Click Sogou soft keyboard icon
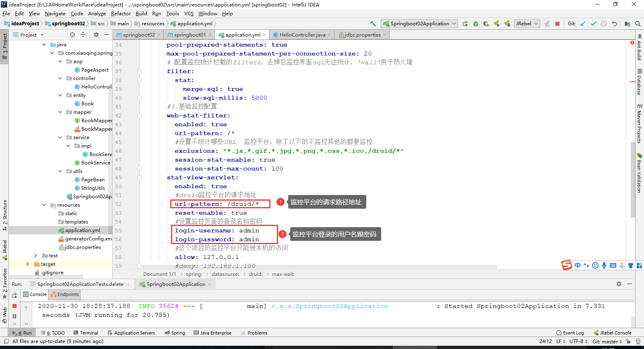Viewport: 644px width, 349px height. [x=613, y=265]
